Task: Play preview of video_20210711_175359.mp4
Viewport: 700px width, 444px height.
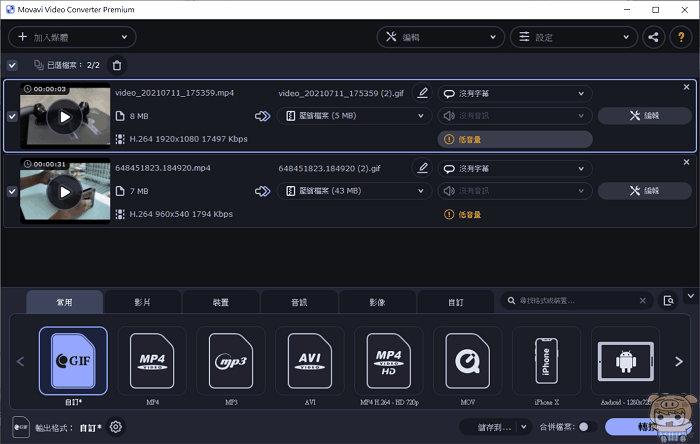Action: (65, 117)
